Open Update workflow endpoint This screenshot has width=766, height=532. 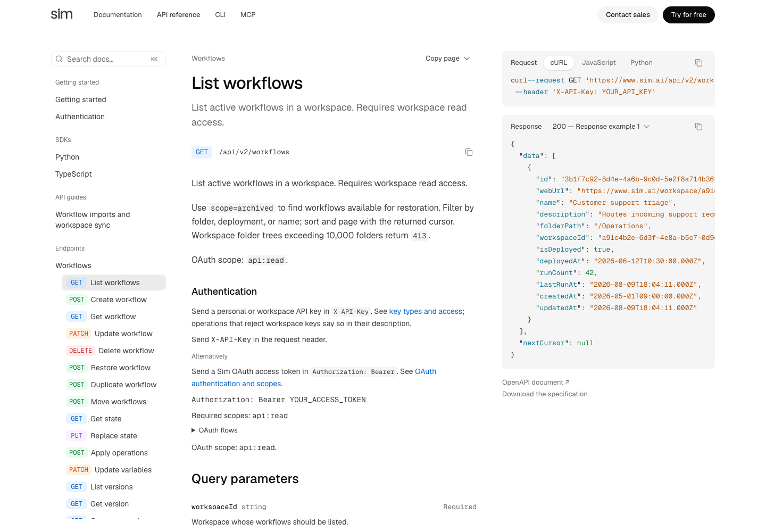click(x=114, y=334)
